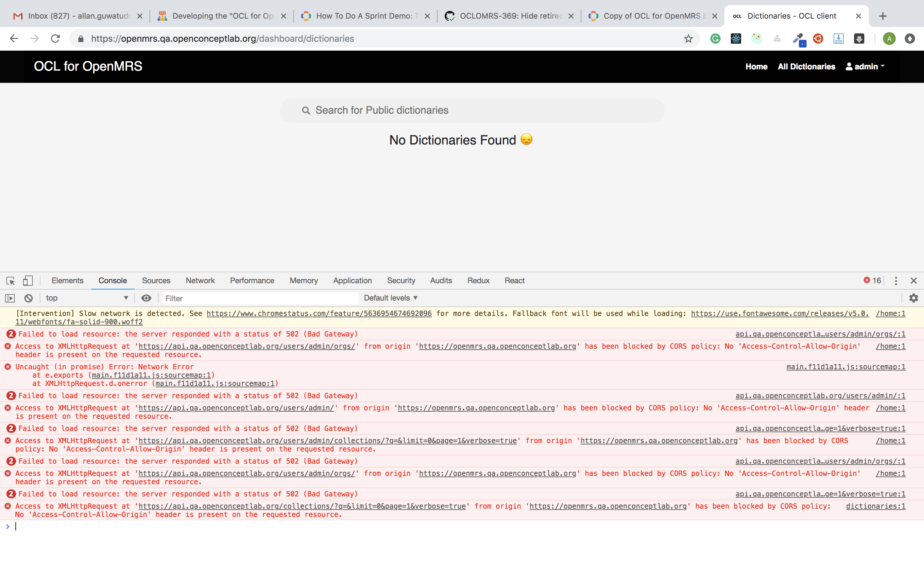Screen dimensions: 924x578
Task: Bookmark this page with the star
Action: [x=688, y=39]
